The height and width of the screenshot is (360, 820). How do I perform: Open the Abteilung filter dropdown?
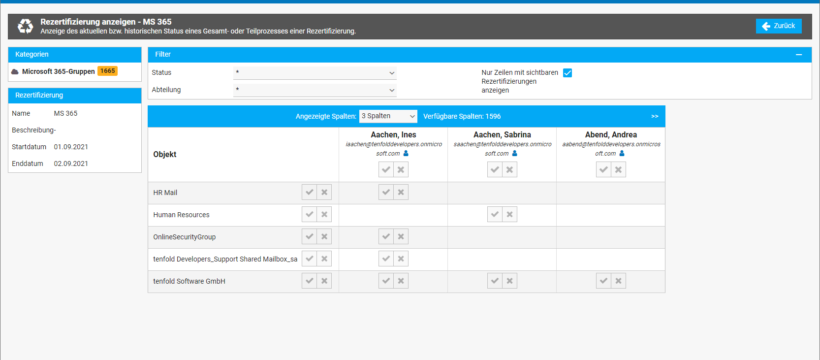[315, 90]
